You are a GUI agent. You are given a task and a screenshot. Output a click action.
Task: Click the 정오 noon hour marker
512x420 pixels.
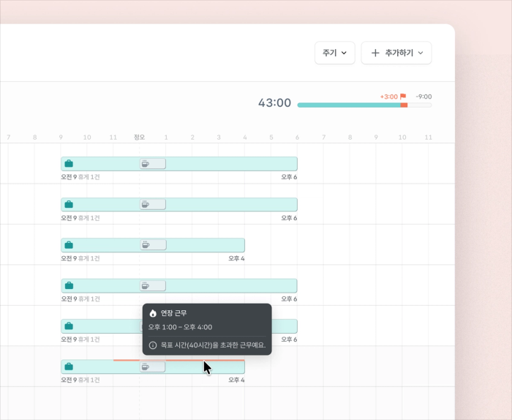point(140,137)
